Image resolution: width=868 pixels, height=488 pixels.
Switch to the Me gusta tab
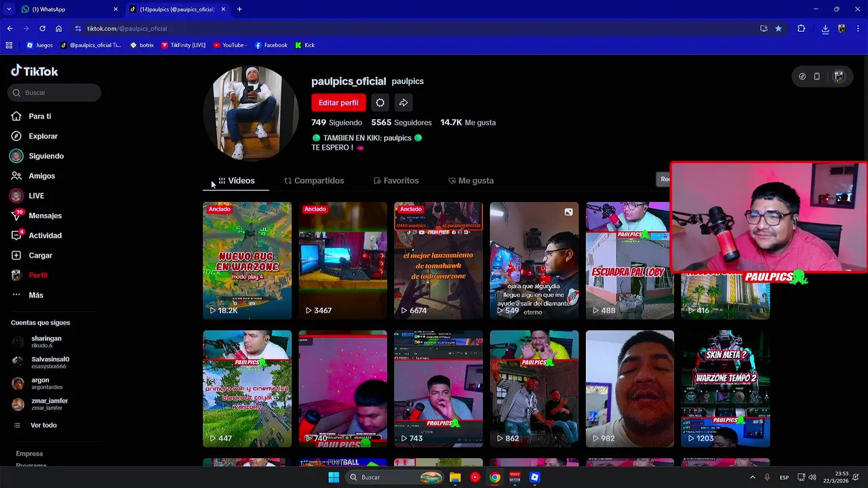pos(471,181)
